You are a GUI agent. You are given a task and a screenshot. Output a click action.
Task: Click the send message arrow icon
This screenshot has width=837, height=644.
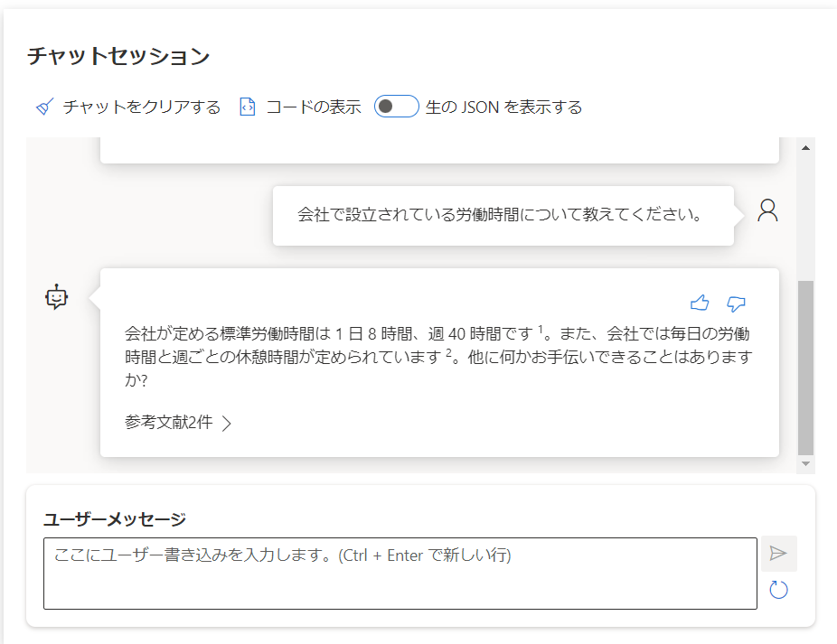click(778, 554)
